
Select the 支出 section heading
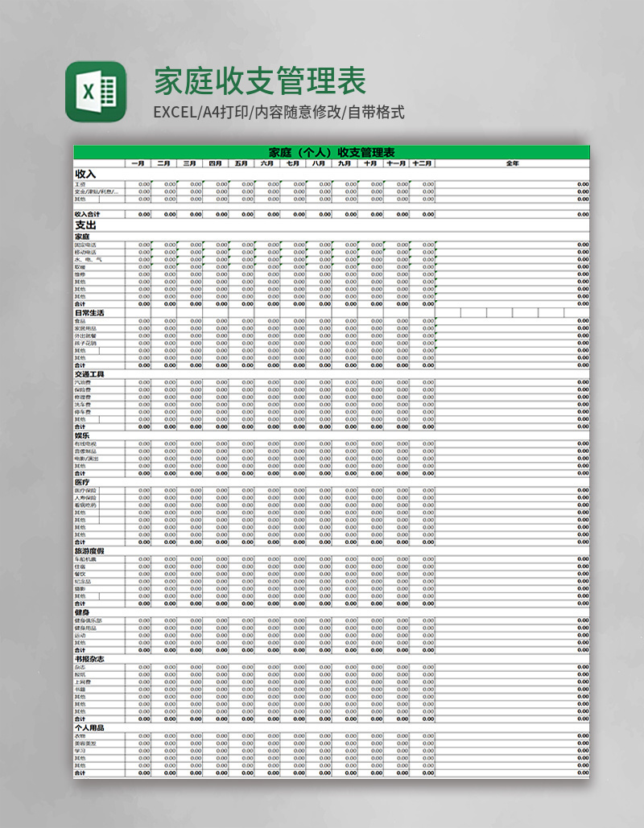click(x=85, y=225)
